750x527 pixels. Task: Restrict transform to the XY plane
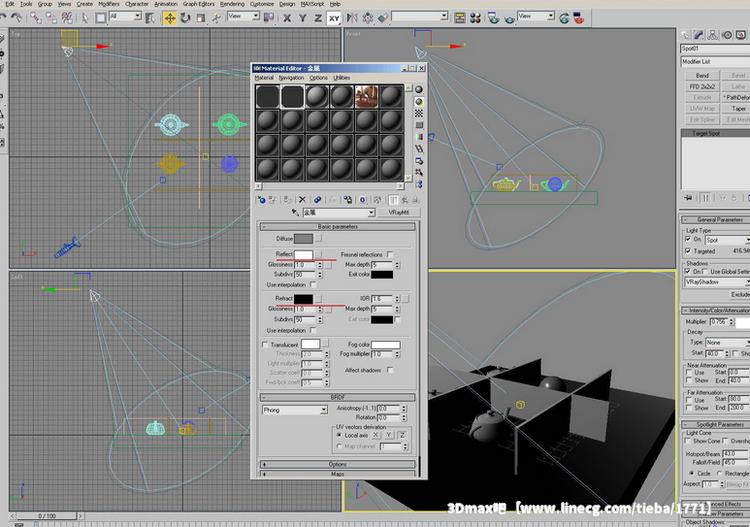333,18
